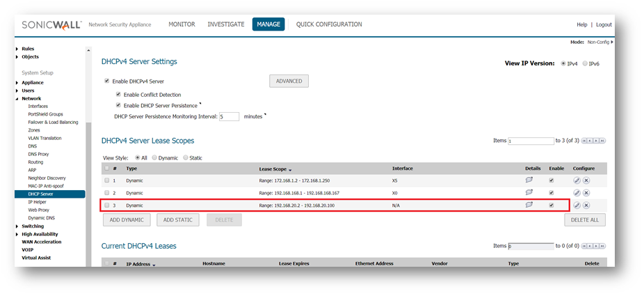This screenshot has height=296, width=644.
Task: Open IP Helper in sidebar
Action: pyautogui.click(x=37, y=202)
